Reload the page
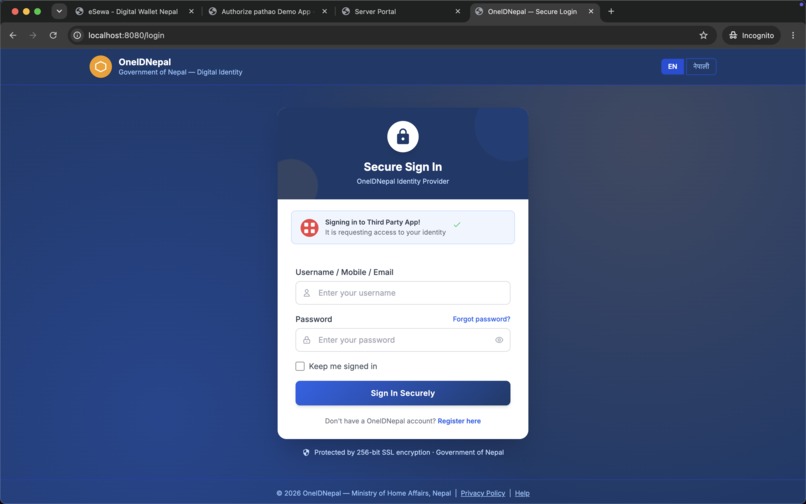 pos(53,35)
